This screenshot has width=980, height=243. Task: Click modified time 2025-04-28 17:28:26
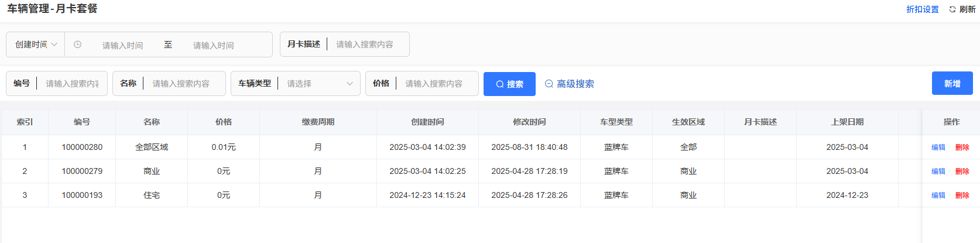529,195
